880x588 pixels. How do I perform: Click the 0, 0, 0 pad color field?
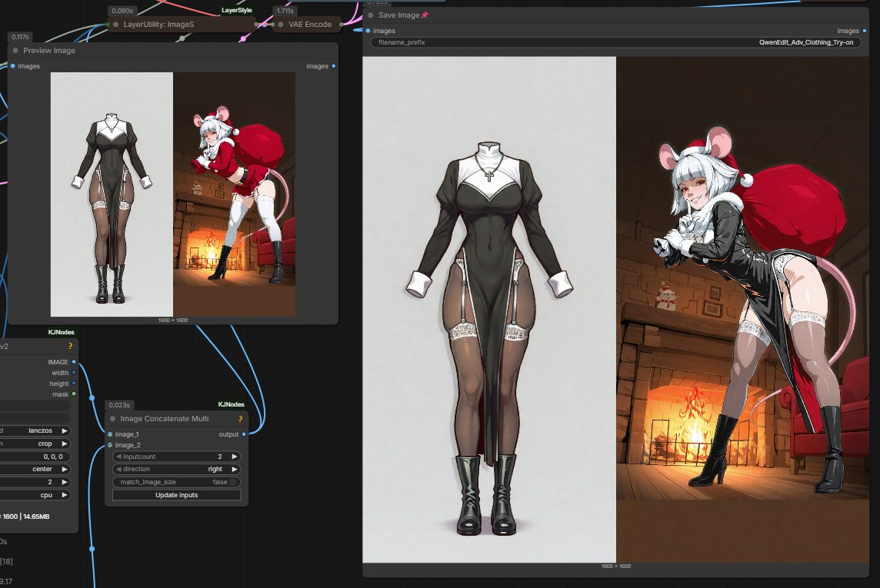35,457
